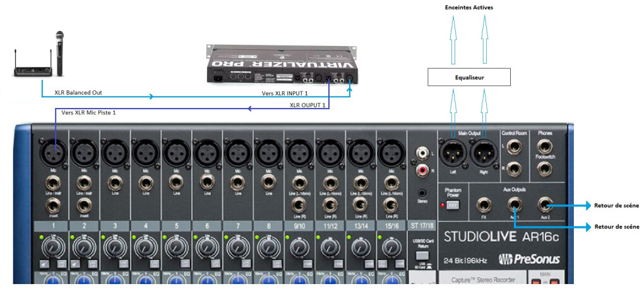Screen dimensions: 644x291
Task: Click channel 2 Insert jack
Action: point(84,205)
